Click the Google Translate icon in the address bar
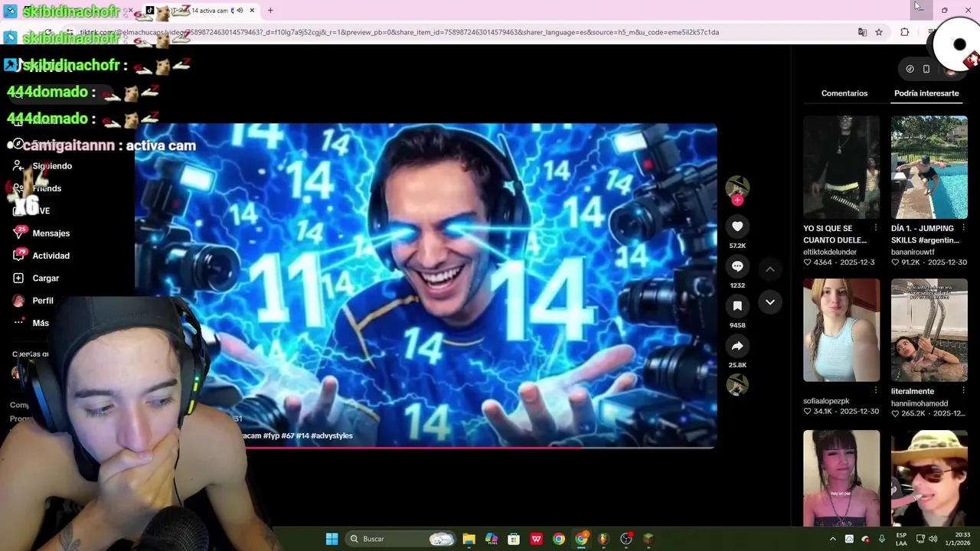The image size is (980, 551). [x=862, y=32]
